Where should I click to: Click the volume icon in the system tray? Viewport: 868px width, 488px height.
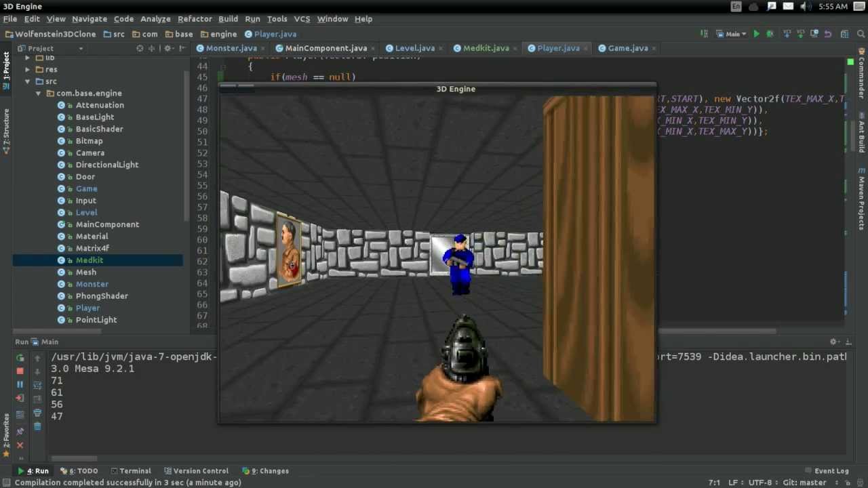(x=805, y=7)
